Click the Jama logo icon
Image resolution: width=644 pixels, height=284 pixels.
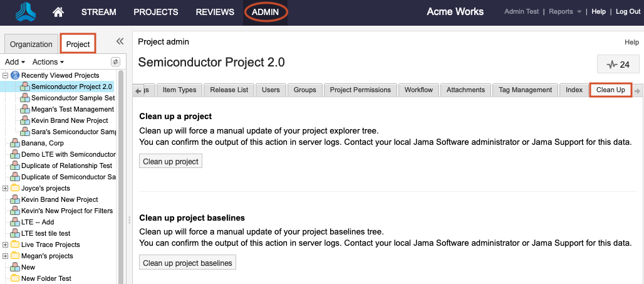pyautogui.click(x=27, y=12)
